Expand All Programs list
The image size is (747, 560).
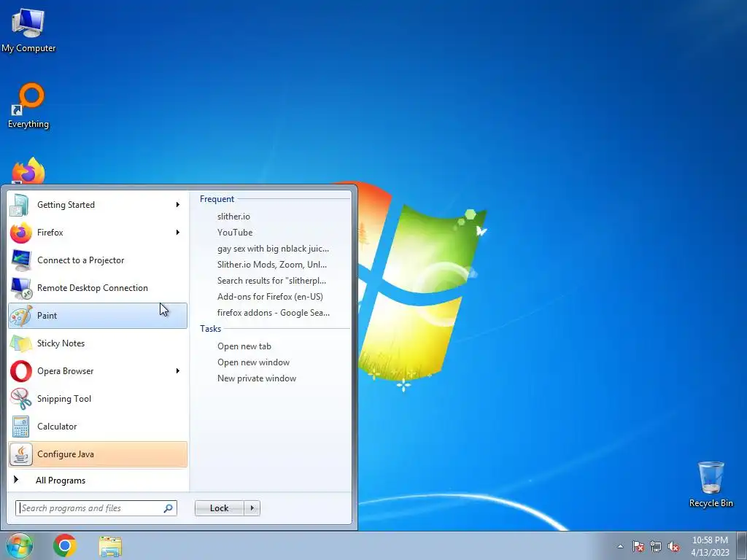(x=98, y=480)
